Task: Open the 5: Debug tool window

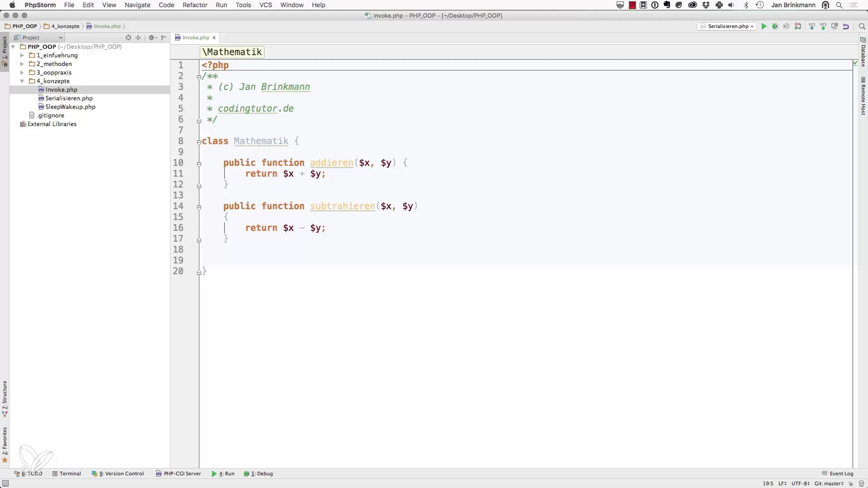Action: pyautogui.click(x=258, y=474)
